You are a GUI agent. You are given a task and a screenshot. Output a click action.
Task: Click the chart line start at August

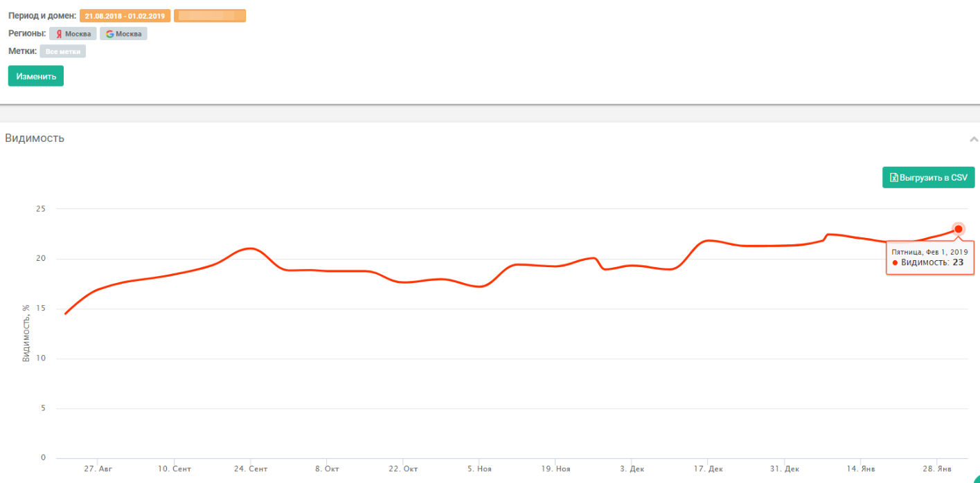pyautogui.click(x=66, y=313)
